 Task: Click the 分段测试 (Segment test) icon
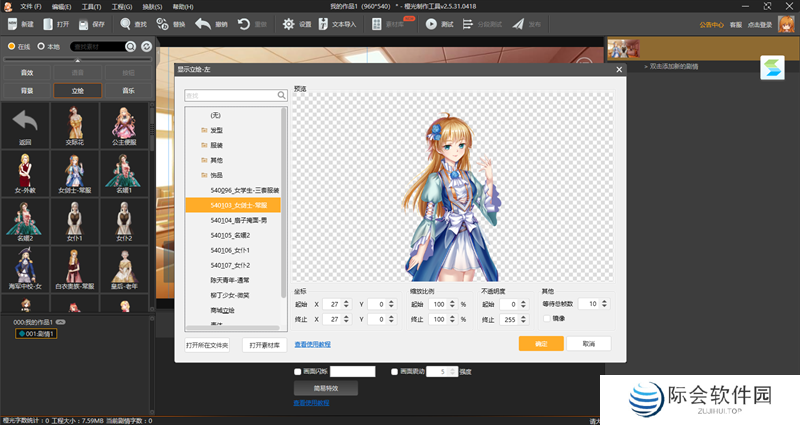pos(467,24)
